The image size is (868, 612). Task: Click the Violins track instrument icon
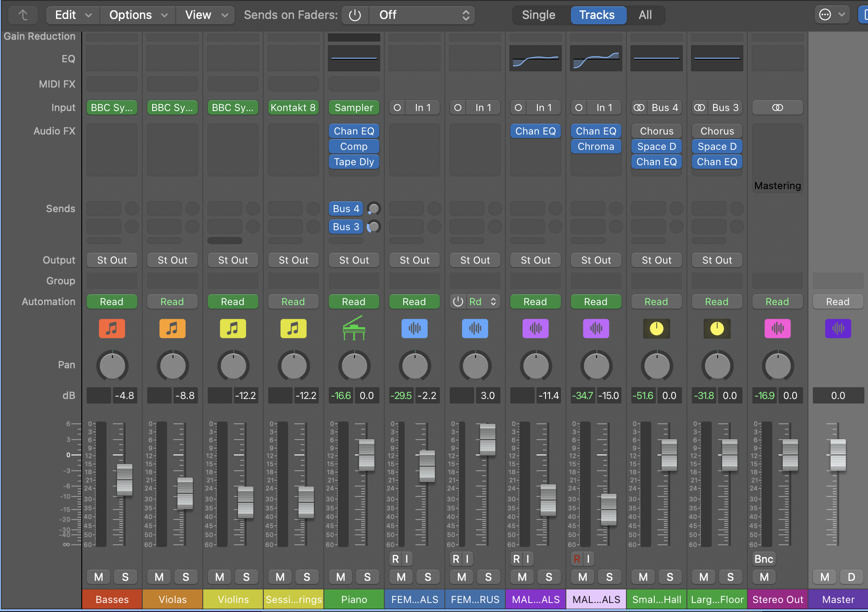[x=233, y=328]
